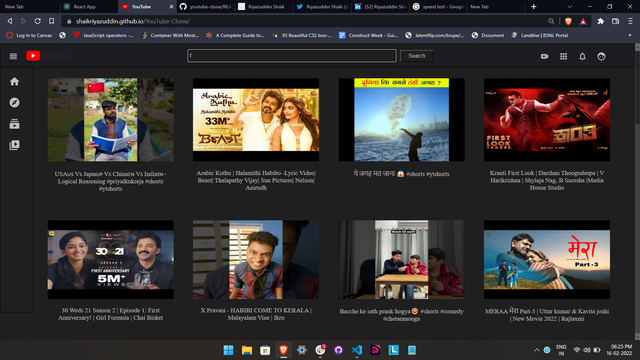Expand the tab search chevron dropdown
The width and height of the screenshot is (640, 360).
569,7
